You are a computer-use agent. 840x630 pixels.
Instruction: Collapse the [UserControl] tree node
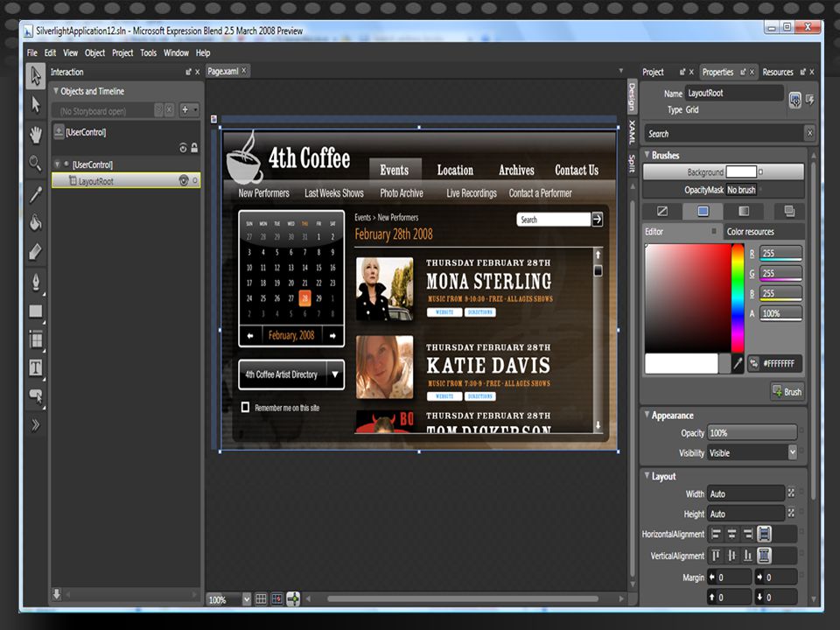pyautogui.click(x=58, y=164)
